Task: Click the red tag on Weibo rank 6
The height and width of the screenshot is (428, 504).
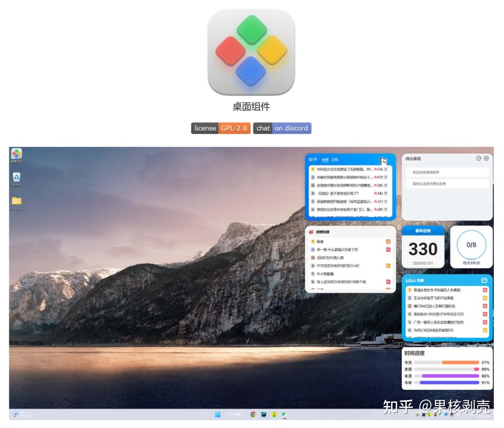Action: (388, 282)
